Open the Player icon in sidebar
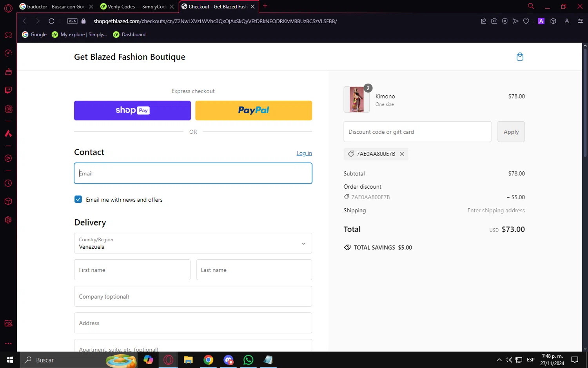The image size is (588, 368). (8, 158)
